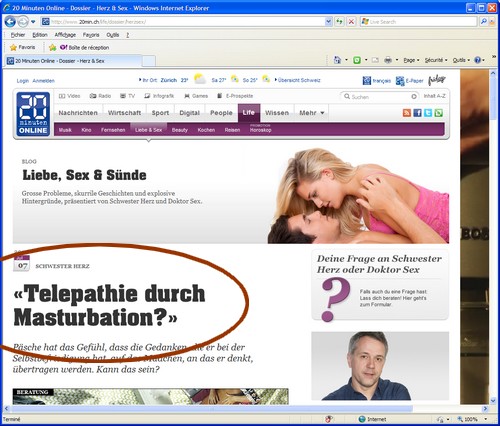Open the Boîte de réception favorite link

click(85, 47)
